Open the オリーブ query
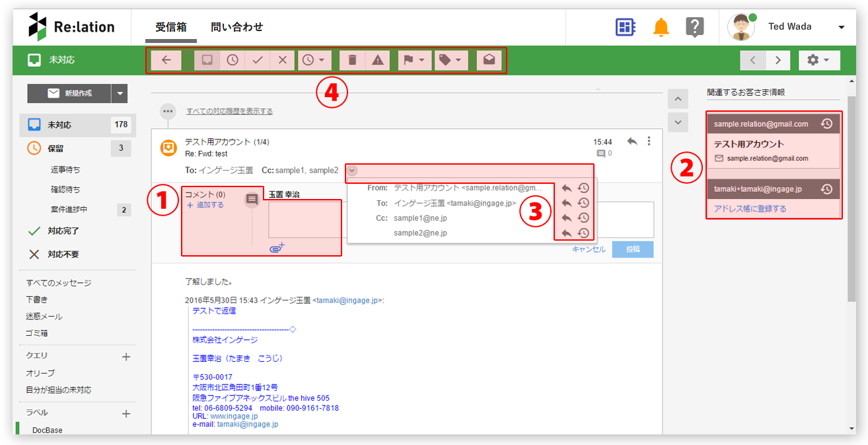Viewport: 868px width, 445px height. coord(40,373)
